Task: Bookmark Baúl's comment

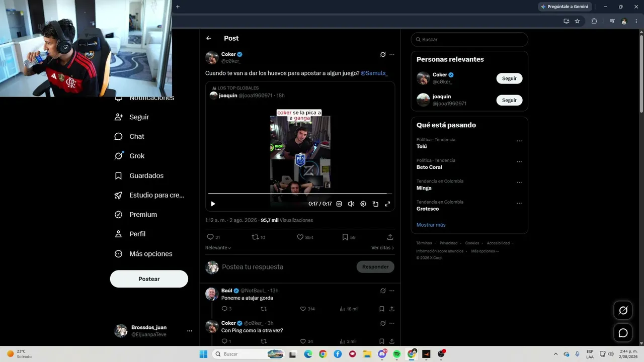Action: tap(382, 309)
